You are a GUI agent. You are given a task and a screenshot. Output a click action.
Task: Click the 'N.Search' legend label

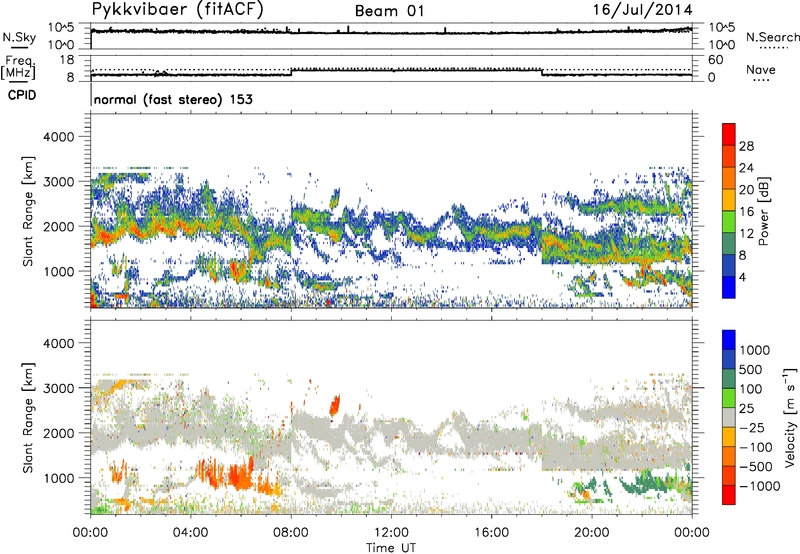[x=773, y=37]
